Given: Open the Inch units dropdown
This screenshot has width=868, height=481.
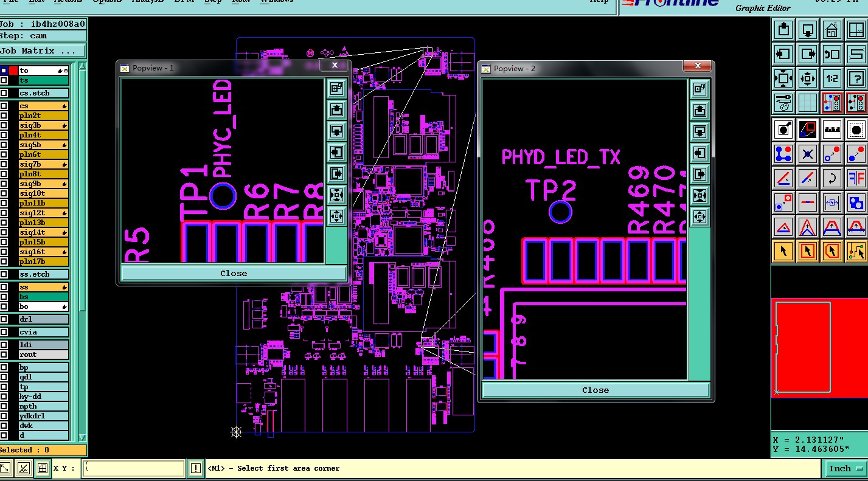Looking at the screenshot, I should tap(846, 468).
